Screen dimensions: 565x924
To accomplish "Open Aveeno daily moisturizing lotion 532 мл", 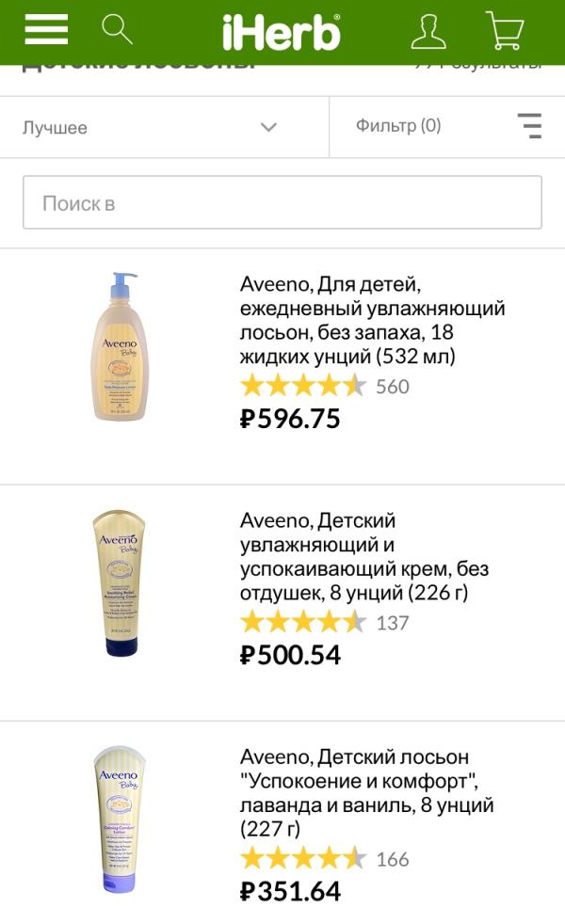I will pos(372,320).
